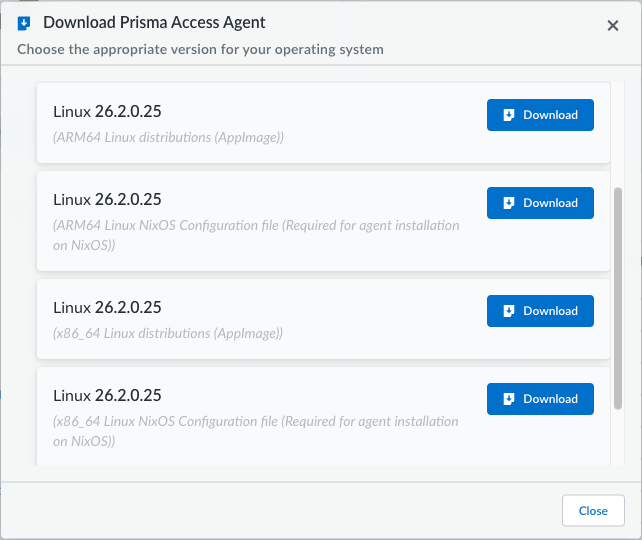Viewport: 642px width, 540px height.
Task: Click the vertical scrollbar thumb in version list
Action: (617, 298)
